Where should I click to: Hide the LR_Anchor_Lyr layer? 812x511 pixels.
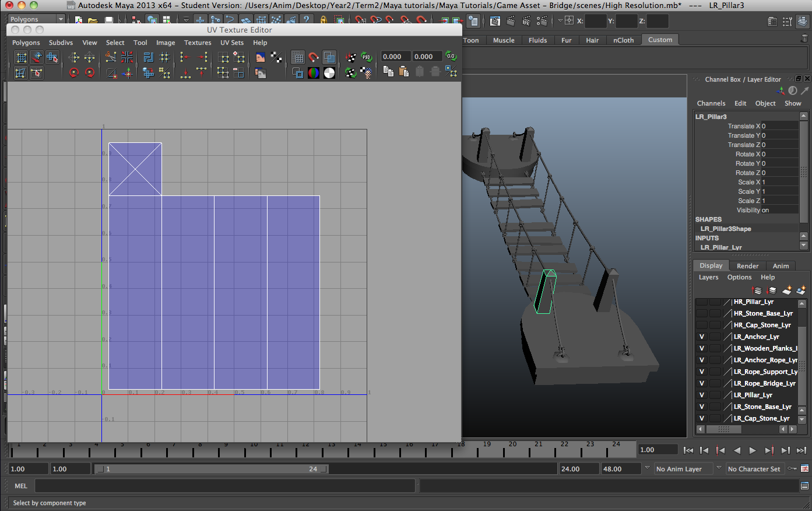pyautogui.click(x=702, y=337)
